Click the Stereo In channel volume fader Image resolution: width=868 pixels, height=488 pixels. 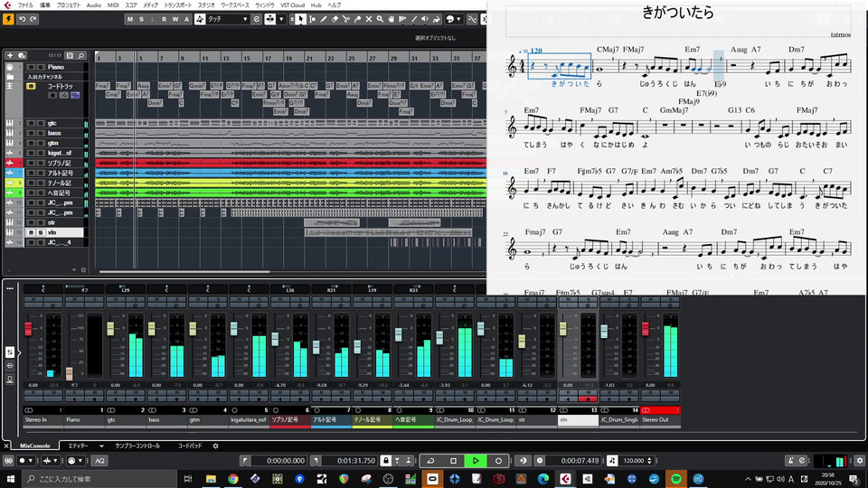click(28, 328)
